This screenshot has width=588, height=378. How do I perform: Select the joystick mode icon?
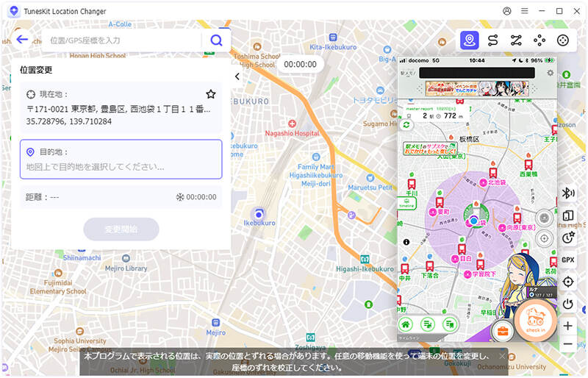[562, 40]
